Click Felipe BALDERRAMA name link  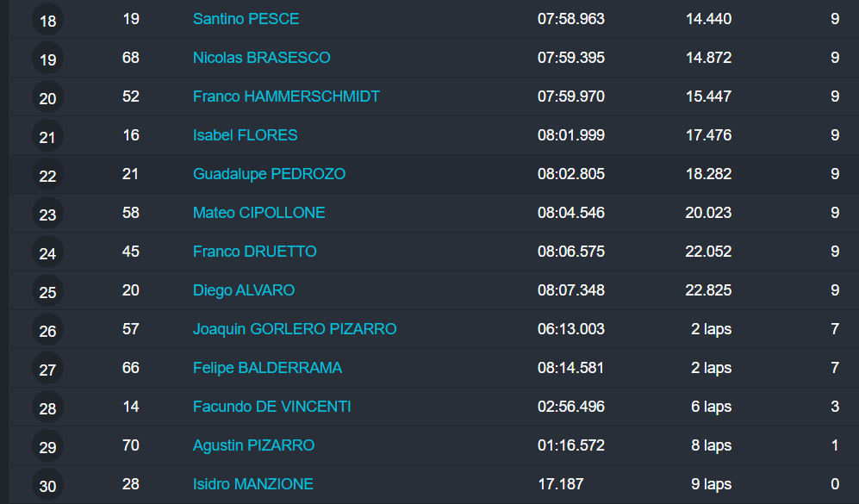267,368
